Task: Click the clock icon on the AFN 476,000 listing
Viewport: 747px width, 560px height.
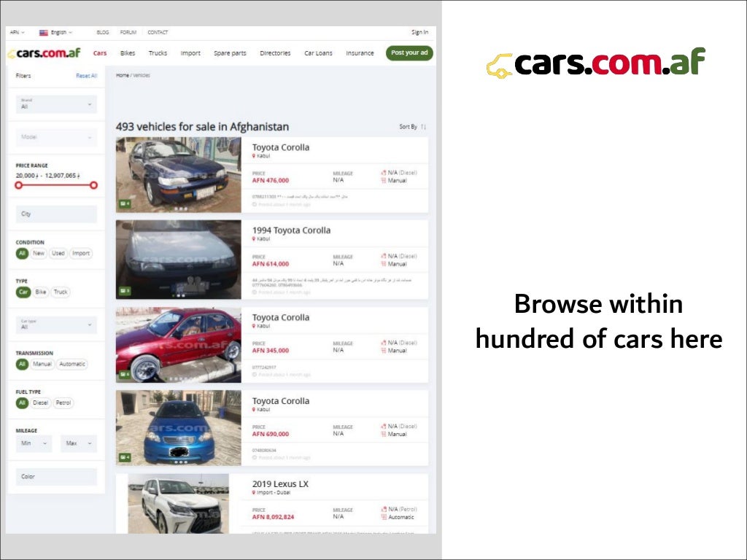Action: click(x=255, y=204)
